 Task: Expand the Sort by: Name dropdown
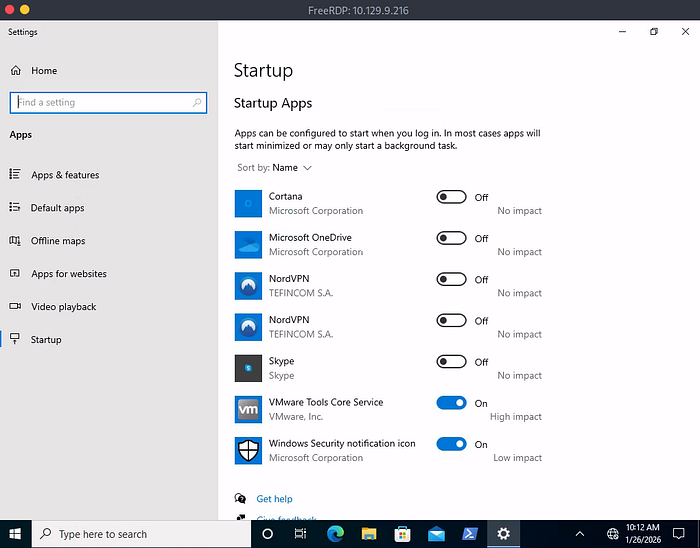[275, 168]
